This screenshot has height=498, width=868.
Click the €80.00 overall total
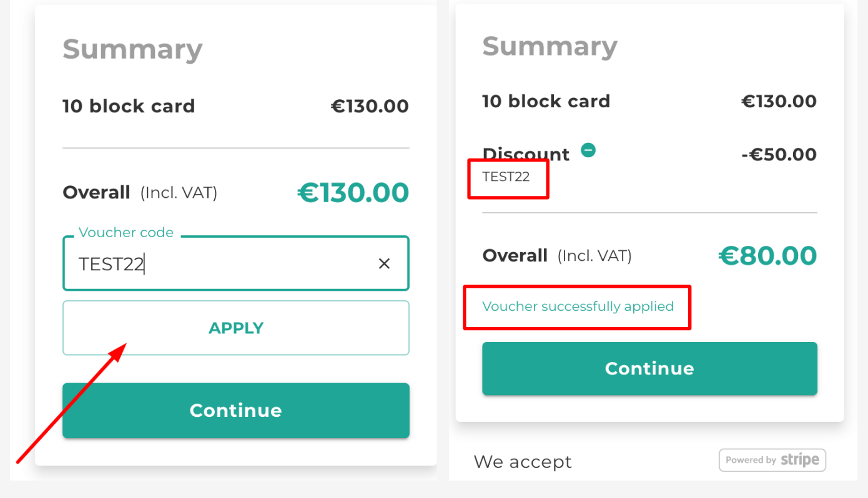(x=767, y=255)
